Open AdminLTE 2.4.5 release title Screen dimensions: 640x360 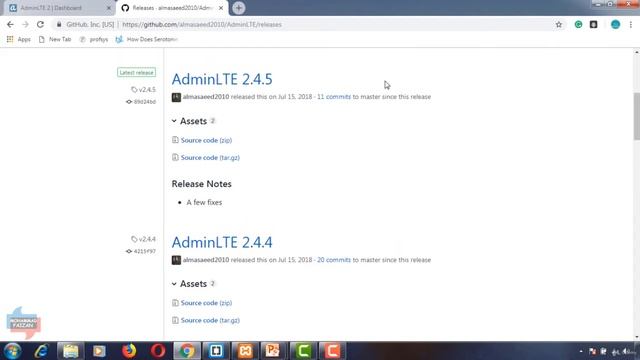click(x=222, y=79)
